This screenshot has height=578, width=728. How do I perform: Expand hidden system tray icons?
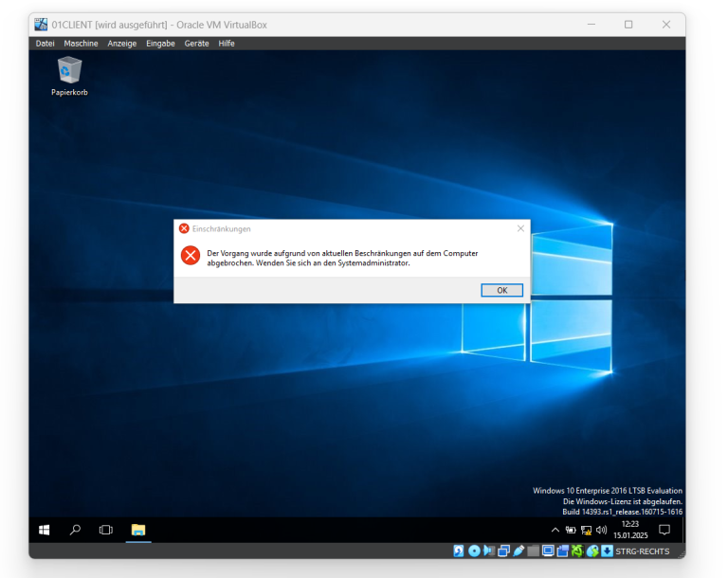click(x=555, y=530)
